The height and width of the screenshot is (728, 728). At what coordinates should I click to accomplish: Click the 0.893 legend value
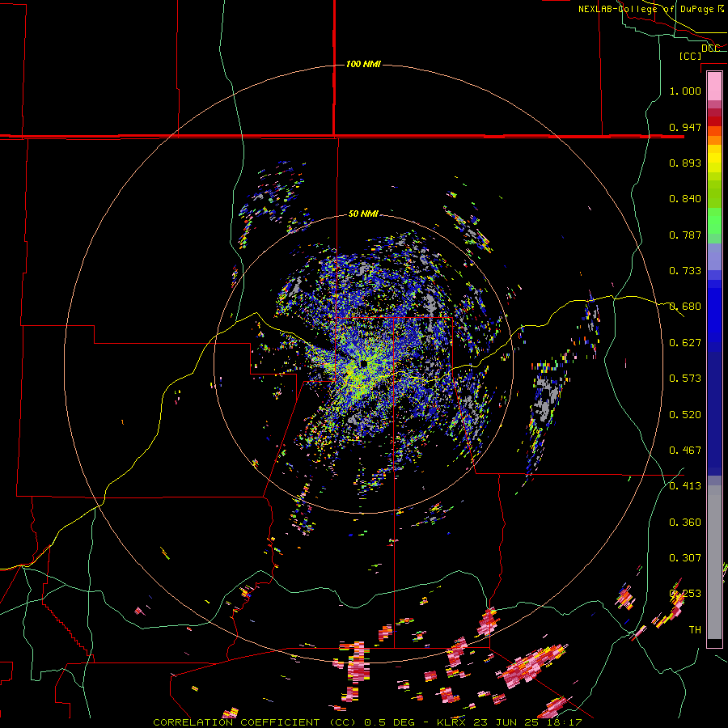pos(685,163)
